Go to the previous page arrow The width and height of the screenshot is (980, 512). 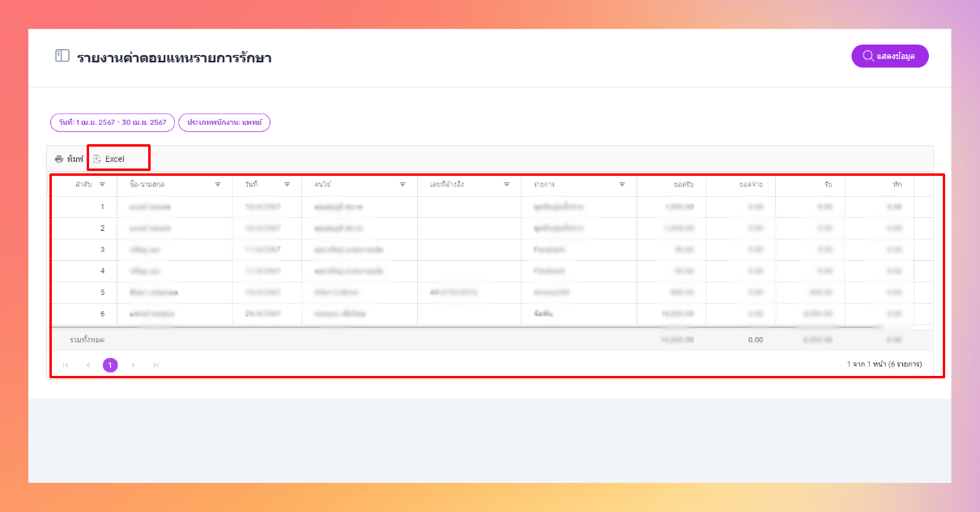coord(88,365)
